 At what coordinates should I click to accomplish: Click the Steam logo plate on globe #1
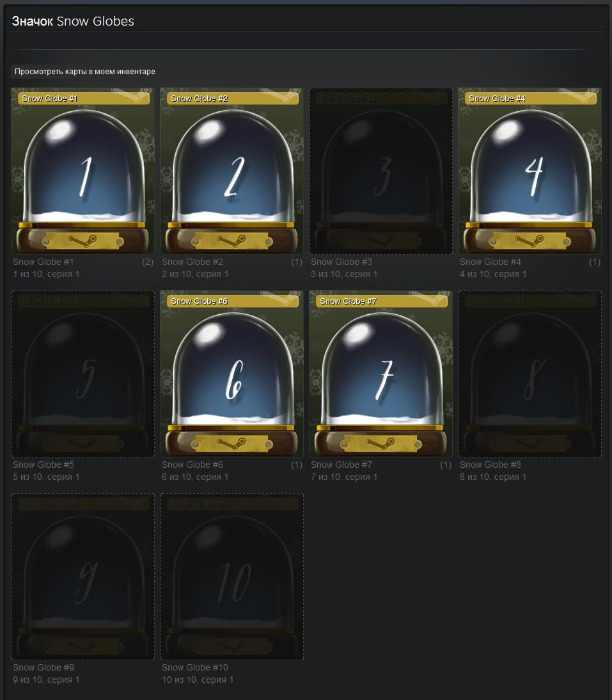tap(82, 241)
